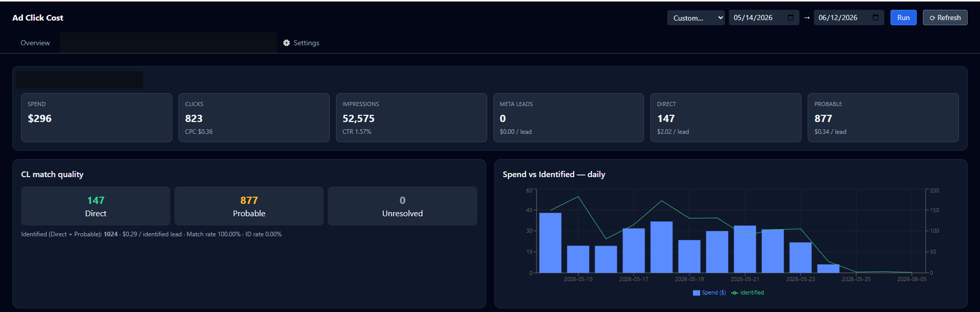The height and width of the screenshot is (312, 980).
Task: Open the end date calendar picker icon
Action: pos(876,18)
